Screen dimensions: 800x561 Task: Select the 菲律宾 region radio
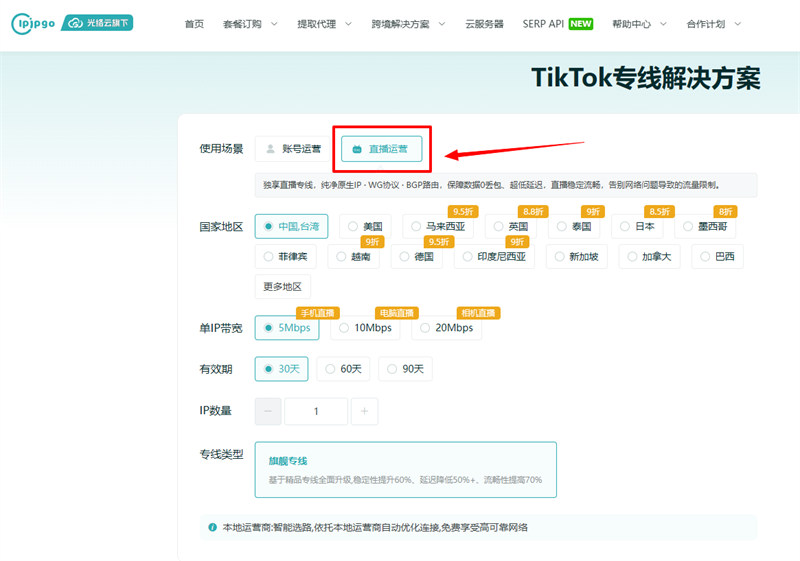286,257
